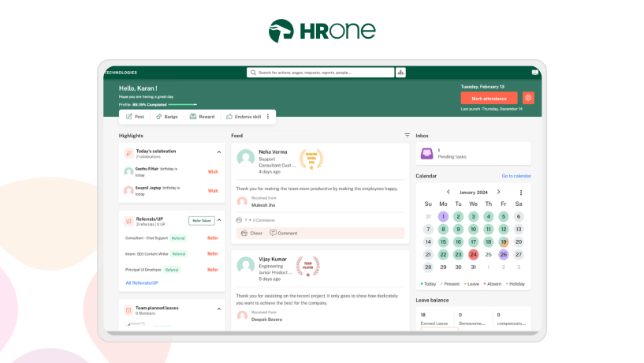
Task: Click Geethu R Nair's avatar
Action: (128, 171)
